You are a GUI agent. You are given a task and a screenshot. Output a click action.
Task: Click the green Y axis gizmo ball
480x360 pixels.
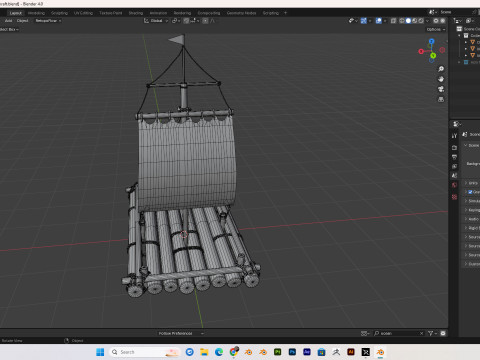pos(433,55)
